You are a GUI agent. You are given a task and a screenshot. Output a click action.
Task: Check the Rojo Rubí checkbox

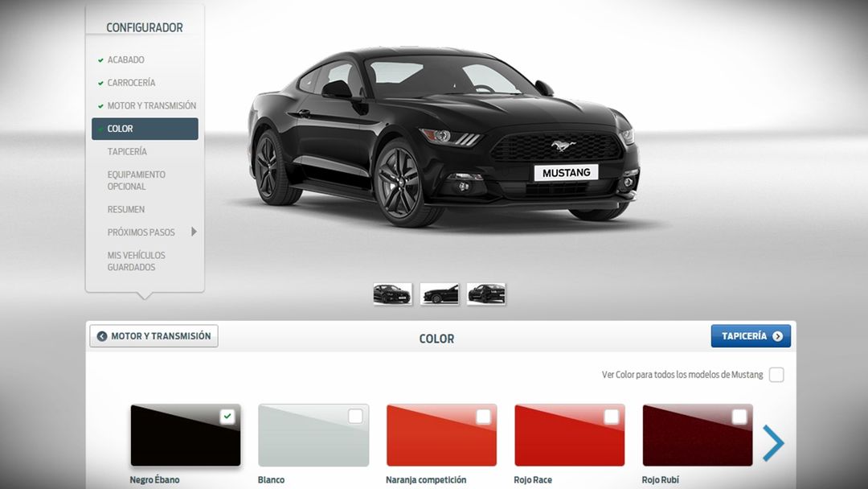click(x=739, y=417)
